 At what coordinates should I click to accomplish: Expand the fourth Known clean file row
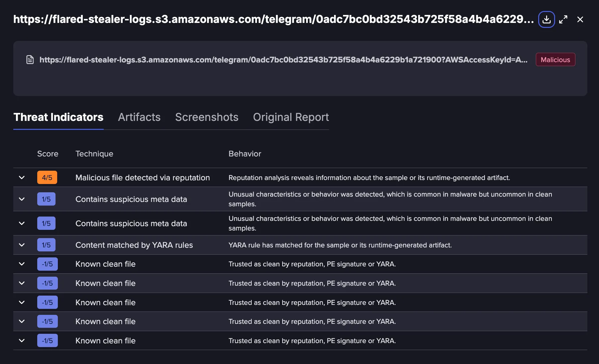point(22,321)
